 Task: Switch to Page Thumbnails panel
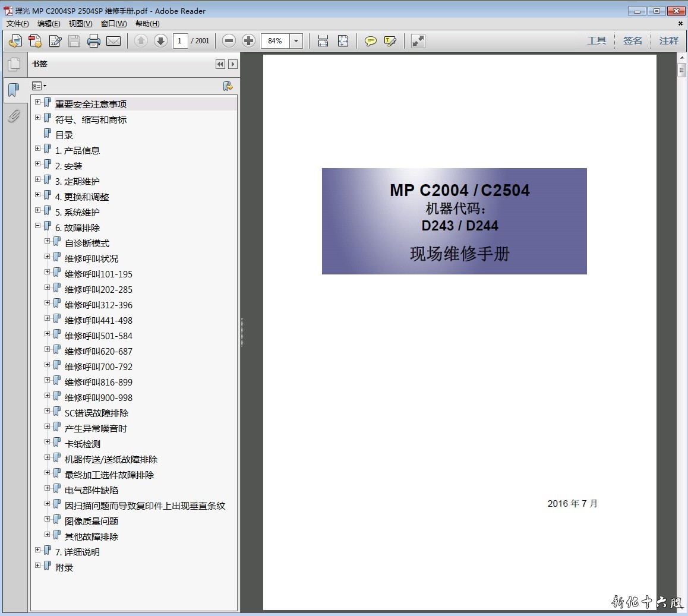pyautogui.click(x=14, y=65)
